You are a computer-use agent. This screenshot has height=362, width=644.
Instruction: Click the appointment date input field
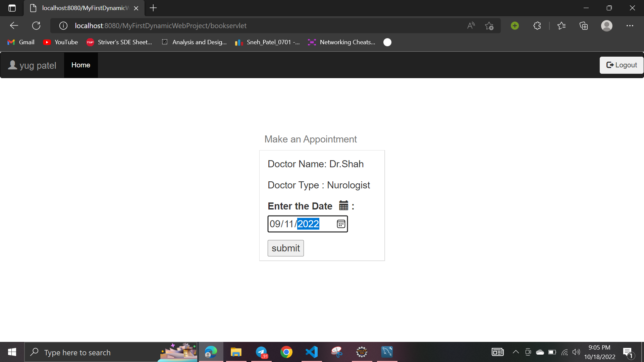point(294,224)
